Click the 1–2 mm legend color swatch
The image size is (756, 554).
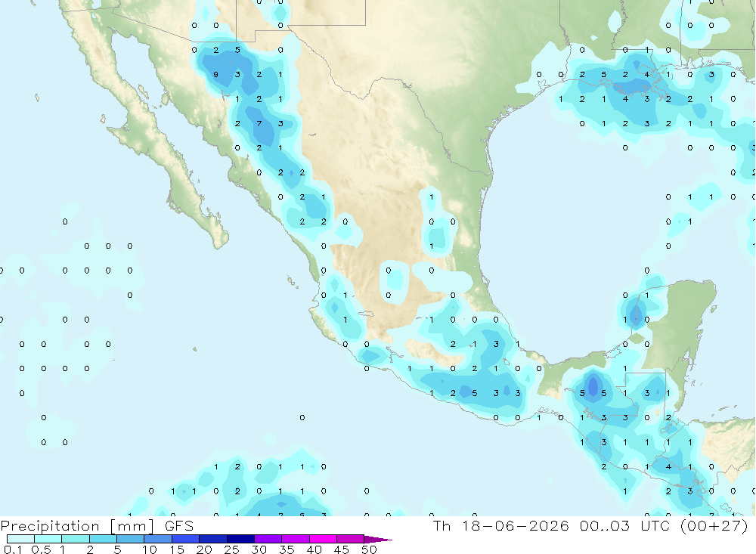tap(76, 539)
